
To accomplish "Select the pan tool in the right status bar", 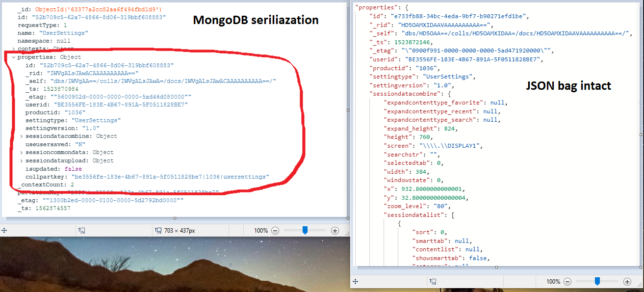I will click(355, 282).
